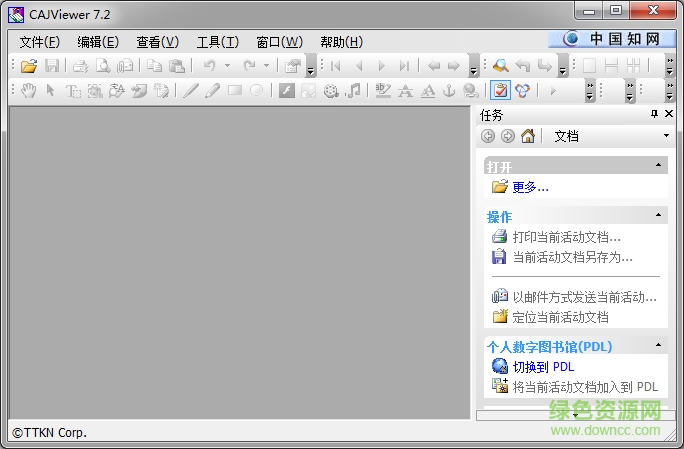The height and width of the screenshot is (449, 684).
Task: Select the straight line drawing tool
Action: click(x=191, y=91)
